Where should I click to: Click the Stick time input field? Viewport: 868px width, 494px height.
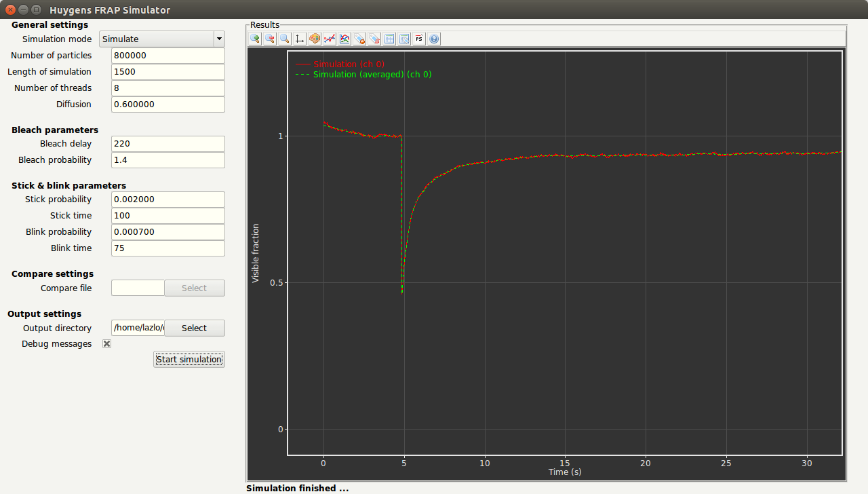tap(167, 216)
